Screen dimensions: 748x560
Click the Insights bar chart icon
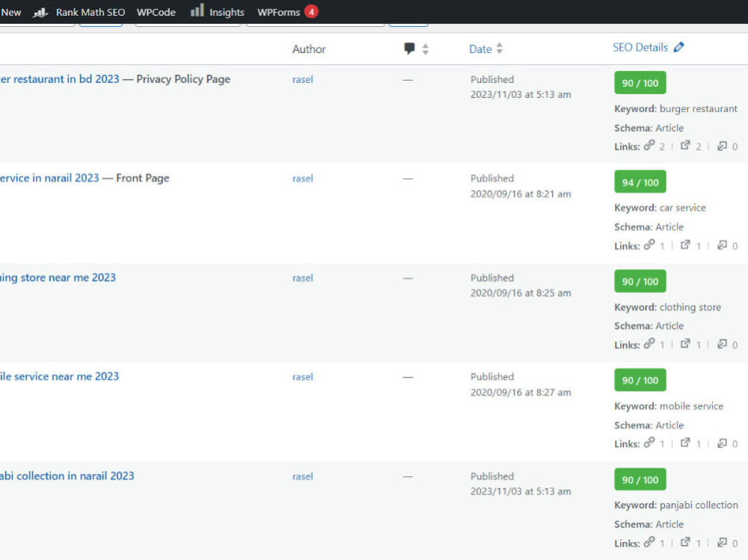(x=197, y=10)
